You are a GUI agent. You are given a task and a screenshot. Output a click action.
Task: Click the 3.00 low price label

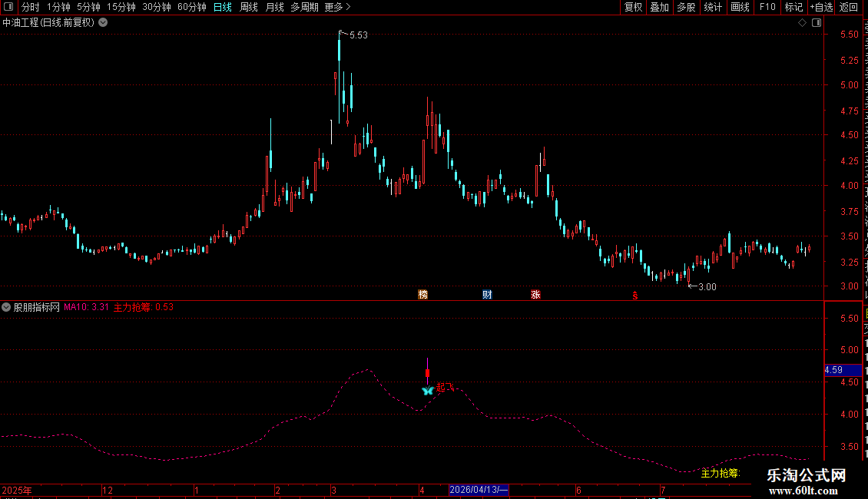pos(707,287)
